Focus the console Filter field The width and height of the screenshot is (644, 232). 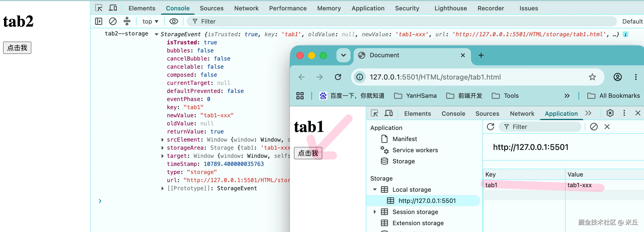coord(401,22)
